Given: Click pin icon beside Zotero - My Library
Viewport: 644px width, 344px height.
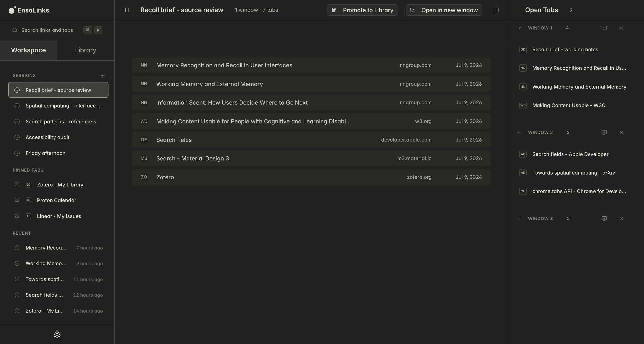Looking at the screenshot, I should (x=17, y=185).
